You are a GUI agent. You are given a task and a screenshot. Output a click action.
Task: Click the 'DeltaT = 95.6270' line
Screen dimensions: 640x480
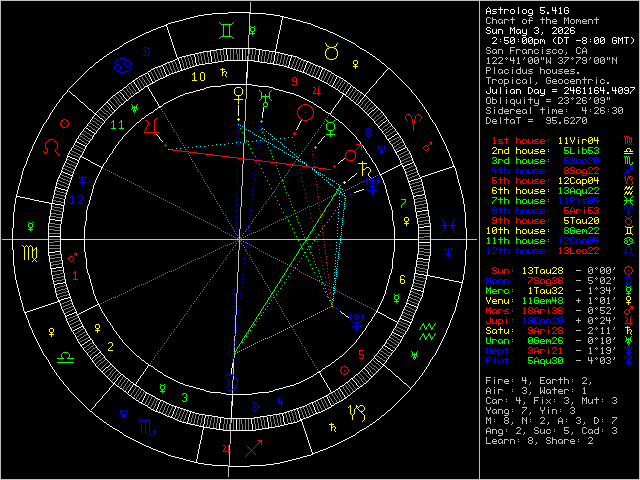tap(536, 121)
